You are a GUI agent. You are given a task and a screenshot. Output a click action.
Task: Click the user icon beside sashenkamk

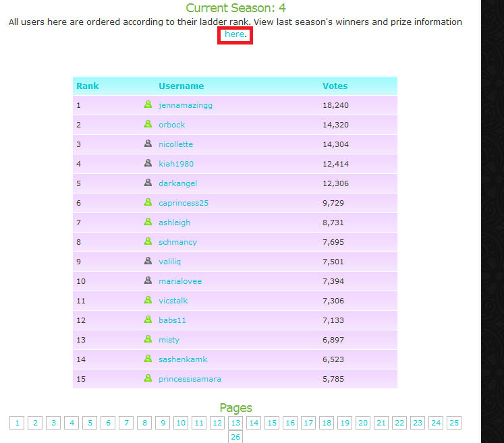tap(148, 359)
